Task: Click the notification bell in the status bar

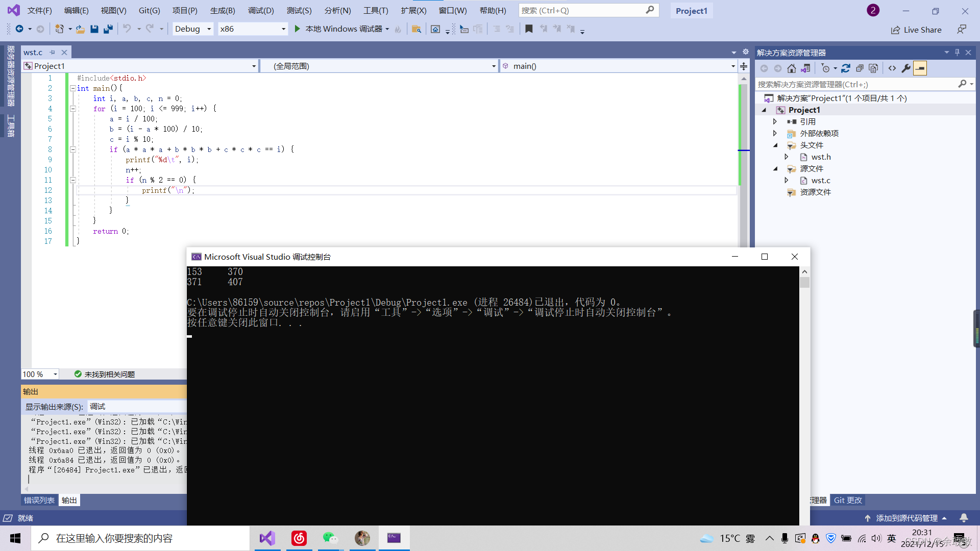Action: pyautogui.click(x=964, y=518)
